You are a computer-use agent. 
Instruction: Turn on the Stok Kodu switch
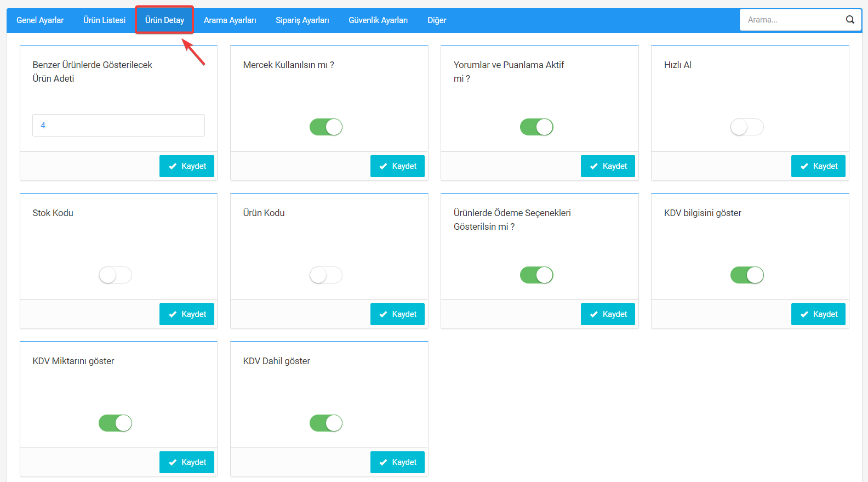coord(115,275)
